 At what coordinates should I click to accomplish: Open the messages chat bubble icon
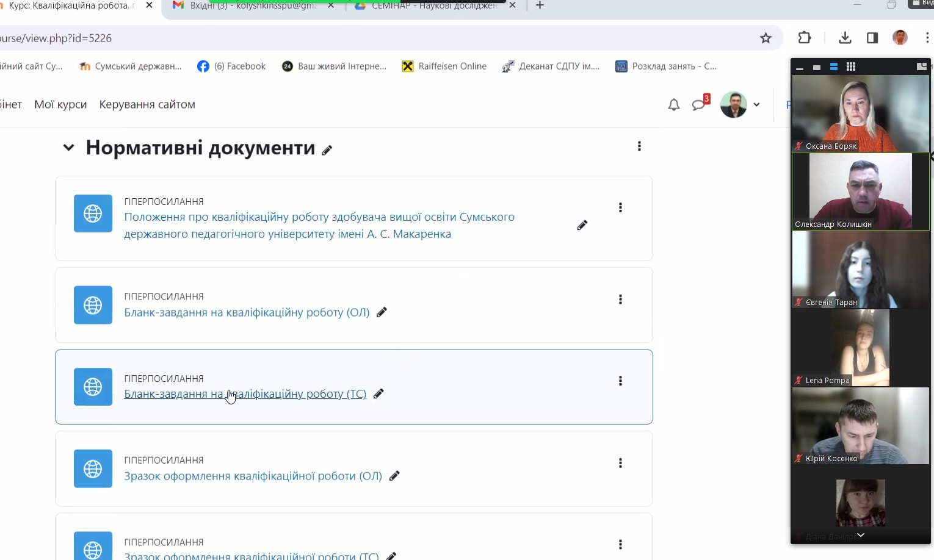pyautogui.click(x=699, y=105)
